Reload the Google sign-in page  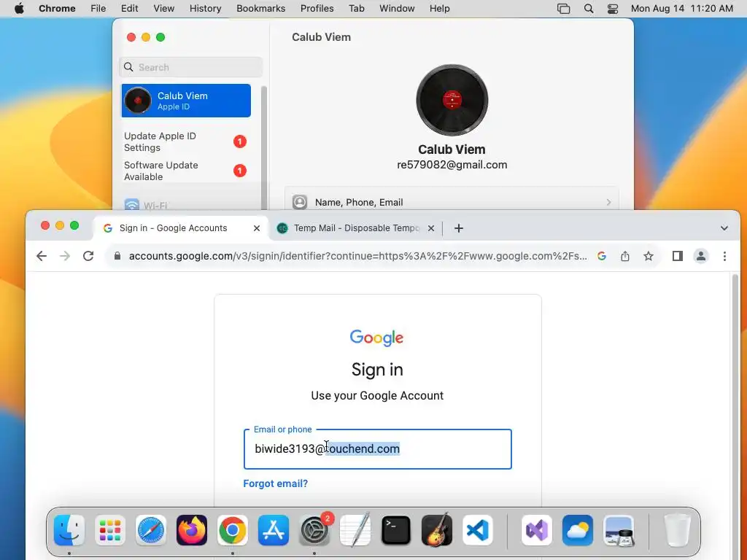point(88,256)
